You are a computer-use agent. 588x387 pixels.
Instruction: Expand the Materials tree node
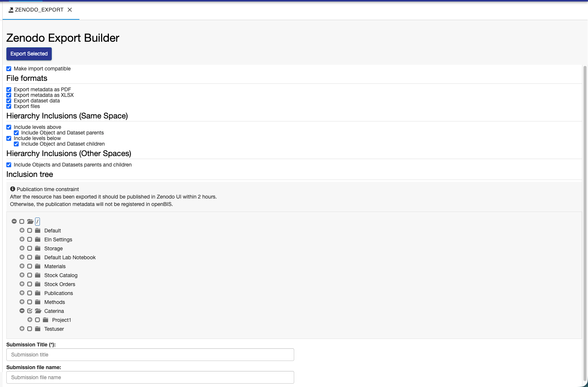click(22, 266)
